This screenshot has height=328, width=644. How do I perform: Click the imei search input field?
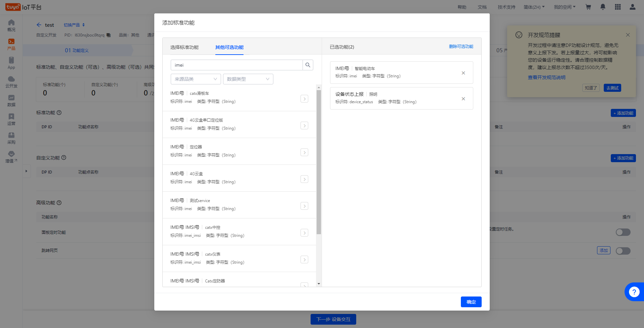tap(236, 65)
